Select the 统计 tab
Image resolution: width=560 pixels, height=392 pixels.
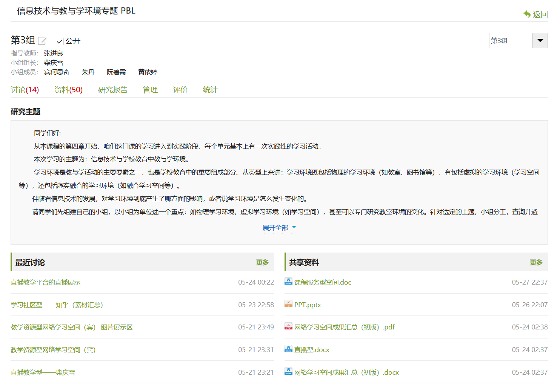[210, 90]
